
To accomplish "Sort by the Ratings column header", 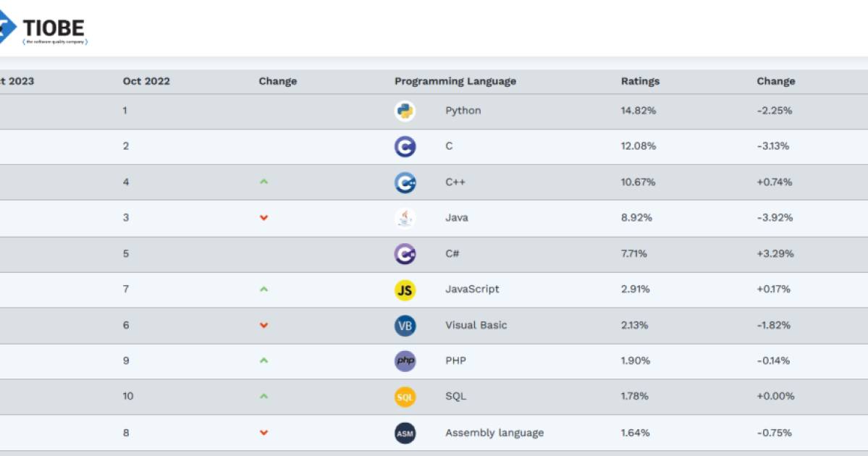I will [x=640, y=81].
